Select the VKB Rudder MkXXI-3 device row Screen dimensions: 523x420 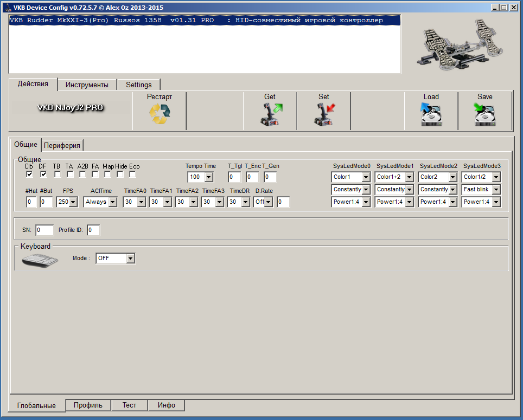point(205,20)
